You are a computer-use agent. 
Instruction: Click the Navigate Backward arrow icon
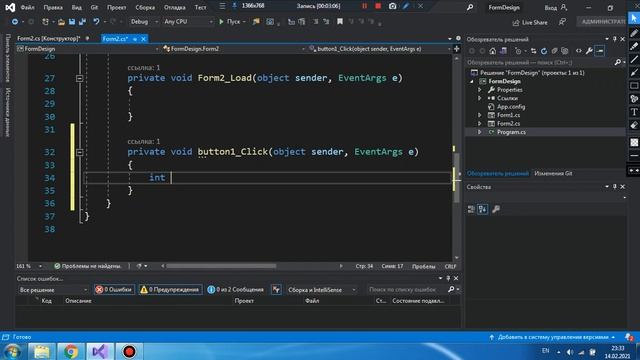tap(15, 22)
